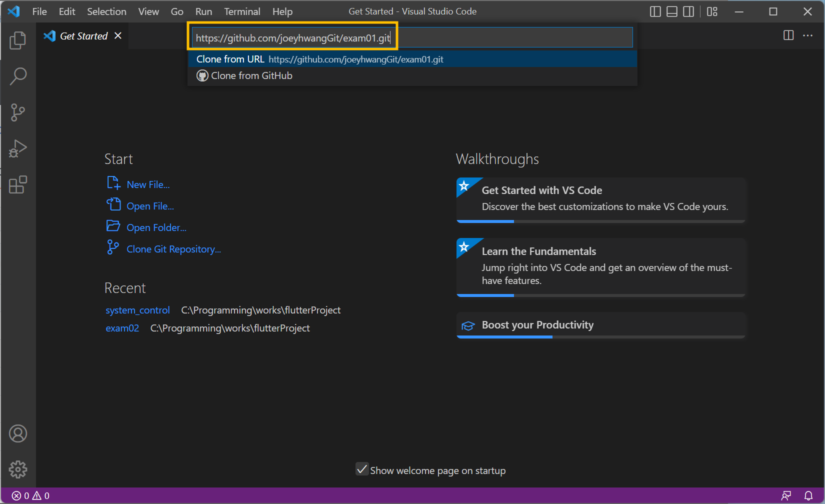Open the Selection menu
The width and height of the screenshot is (825, 504).
(106, 11)
